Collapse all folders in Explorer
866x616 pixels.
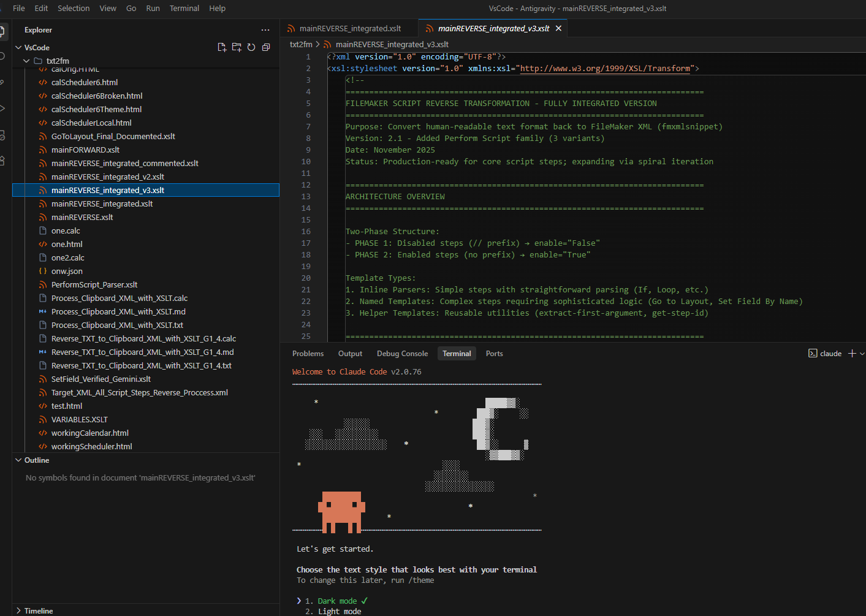(x=266, y=47)
